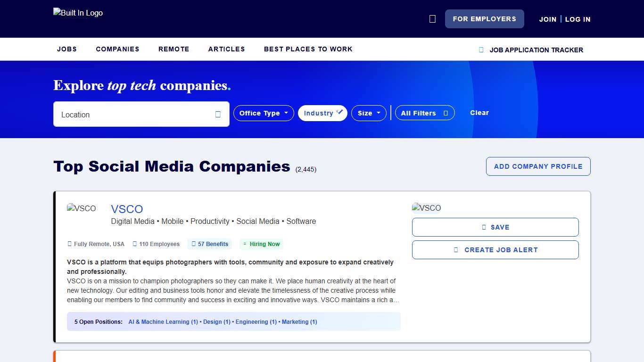Click the Job Application Tracker icon

(480, 49)
